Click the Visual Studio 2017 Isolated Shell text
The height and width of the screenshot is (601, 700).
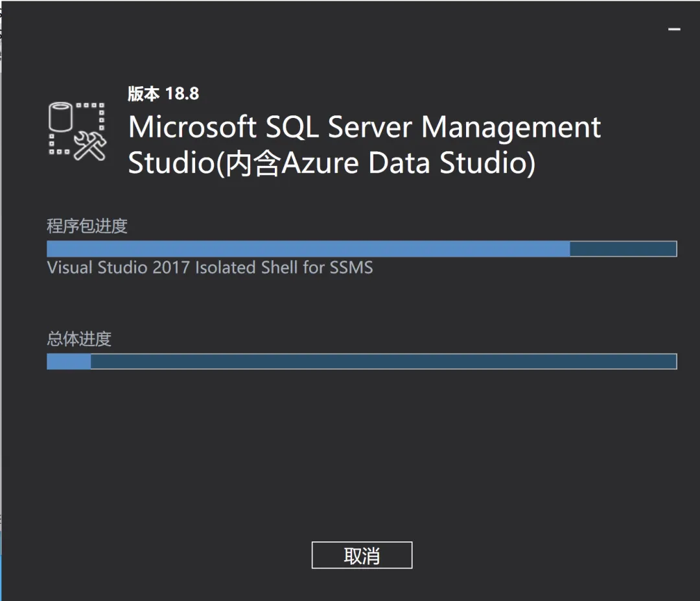click(210, 268)
